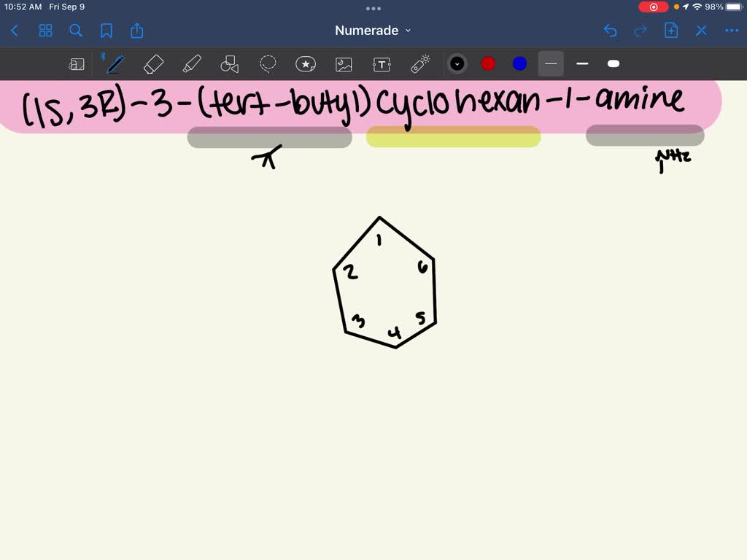Toggle the bookmark on this page
The width and height of the screenshot is (747, 560).
tap(107, 31)
